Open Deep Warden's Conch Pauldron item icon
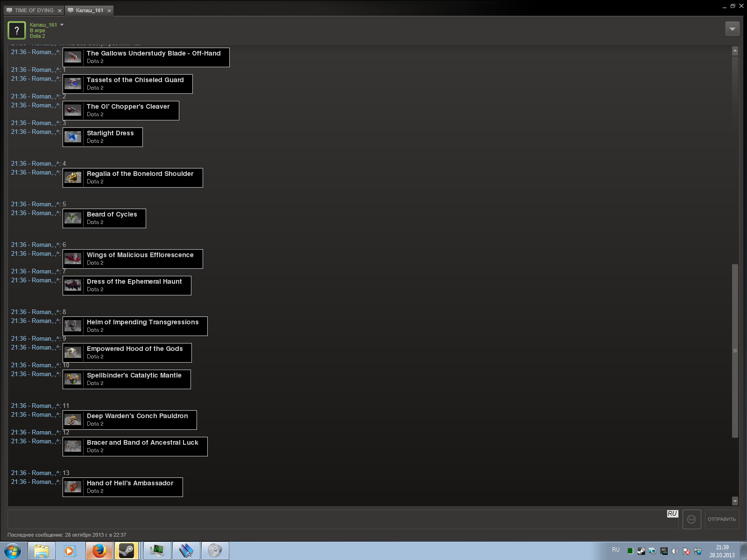The width and height of the screenshot is (747, 560). pyautogui.click(x=73, y=420)
